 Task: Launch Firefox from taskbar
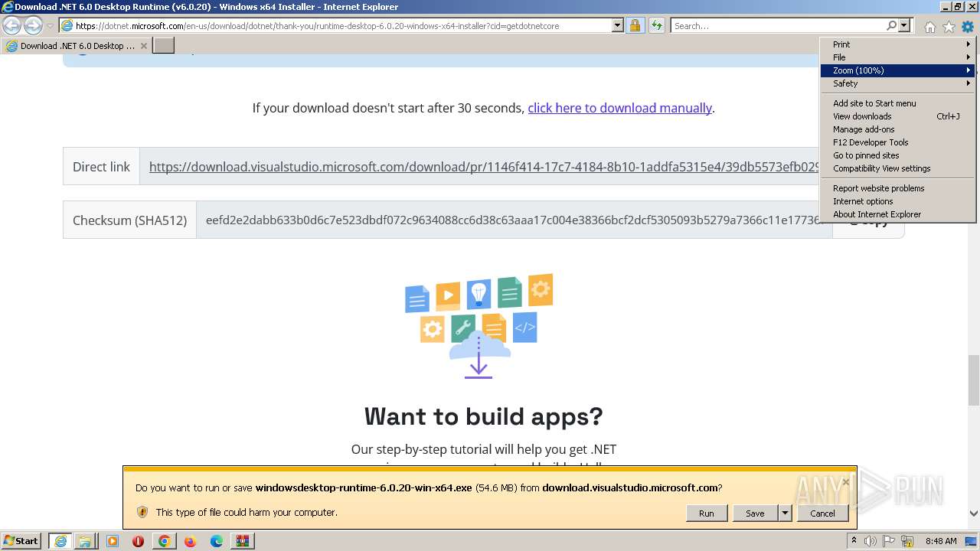(x=190, y=541)
